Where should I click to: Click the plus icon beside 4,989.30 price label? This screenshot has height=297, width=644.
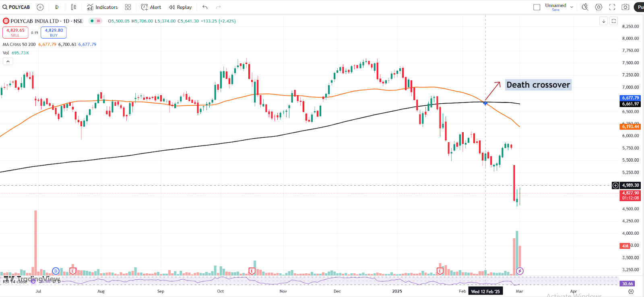tap(615, 185)
